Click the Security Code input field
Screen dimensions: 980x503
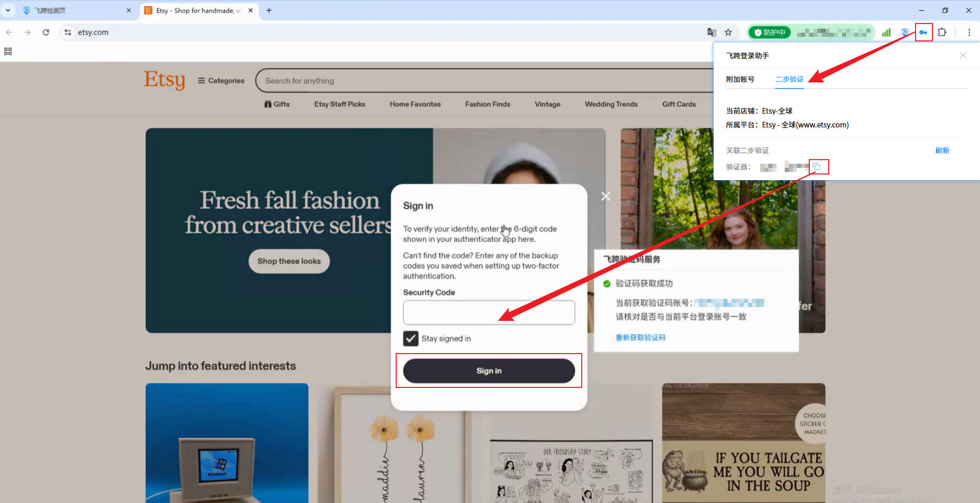point(489,312)
